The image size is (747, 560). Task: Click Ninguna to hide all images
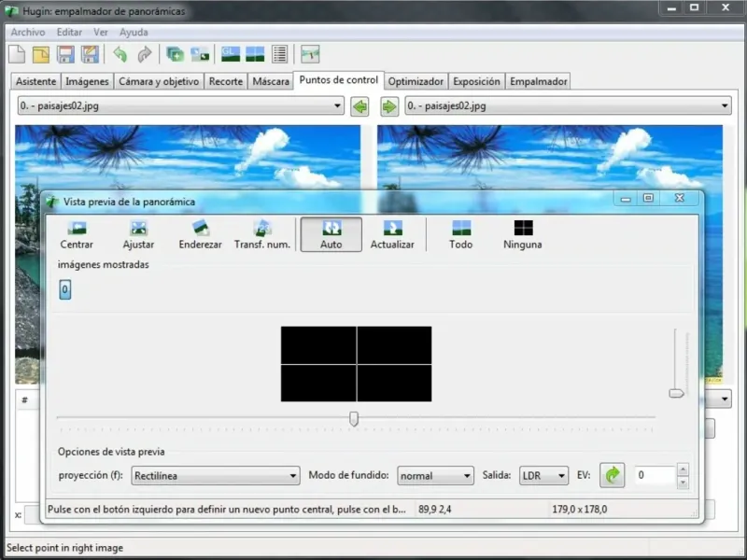pos(523,235)
